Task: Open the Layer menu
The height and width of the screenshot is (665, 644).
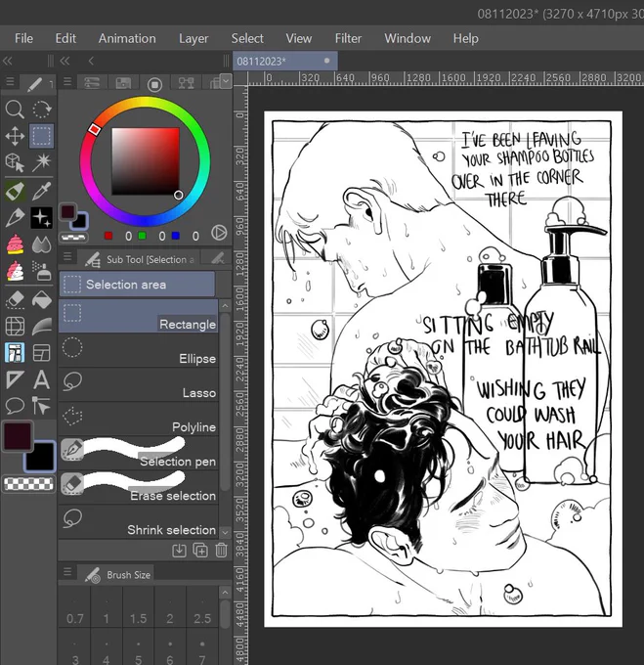Action: [193, 38]
